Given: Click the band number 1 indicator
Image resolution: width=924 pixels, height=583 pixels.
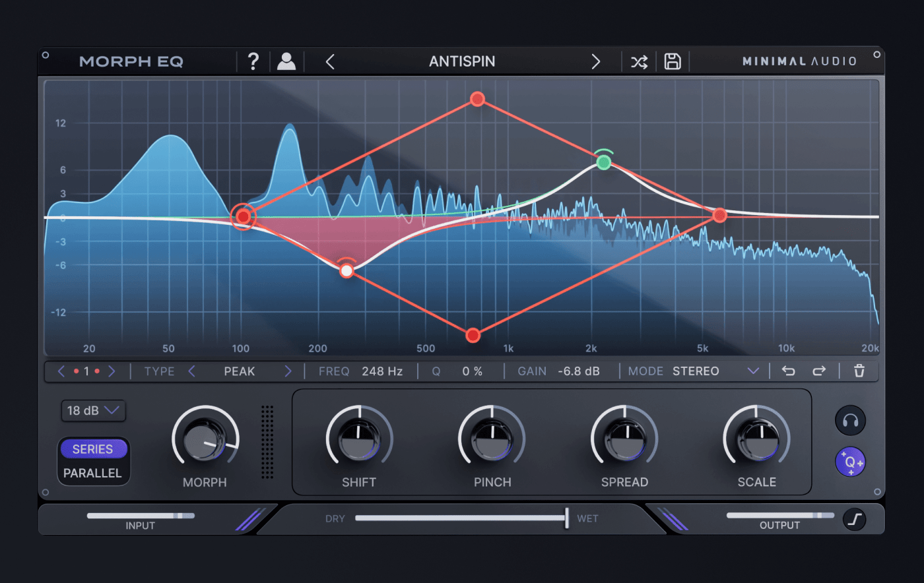Looking at the screenshot, I should [86, 371].
